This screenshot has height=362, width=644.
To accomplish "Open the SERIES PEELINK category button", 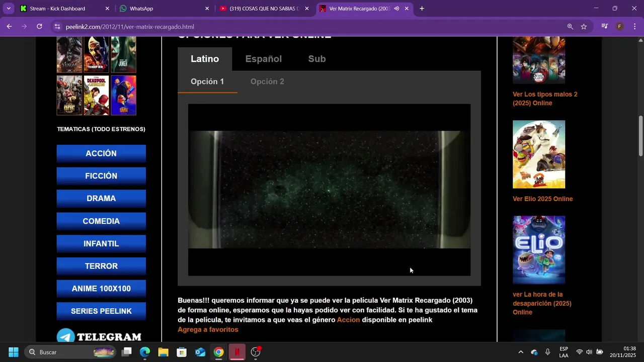I will pyautogui.click(x=101, y=311).
